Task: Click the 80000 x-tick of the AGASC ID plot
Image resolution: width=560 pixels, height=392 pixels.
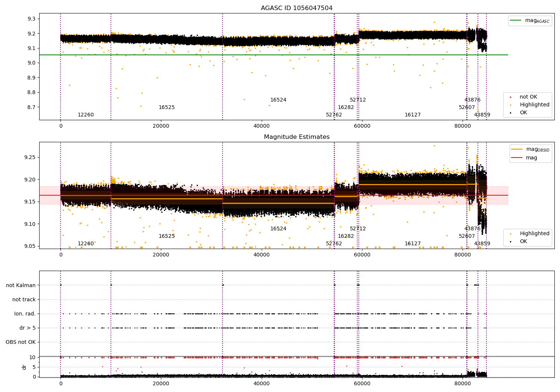Action: pos(462,126)
